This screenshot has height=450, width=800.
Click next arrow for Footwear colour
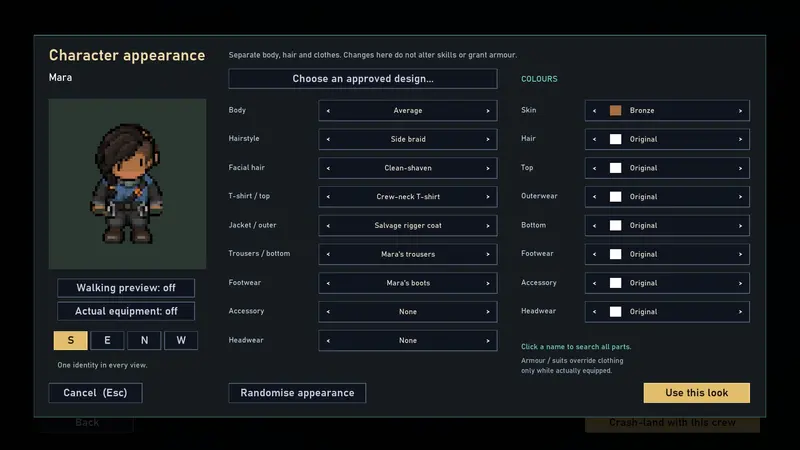(x=740, y=254)
